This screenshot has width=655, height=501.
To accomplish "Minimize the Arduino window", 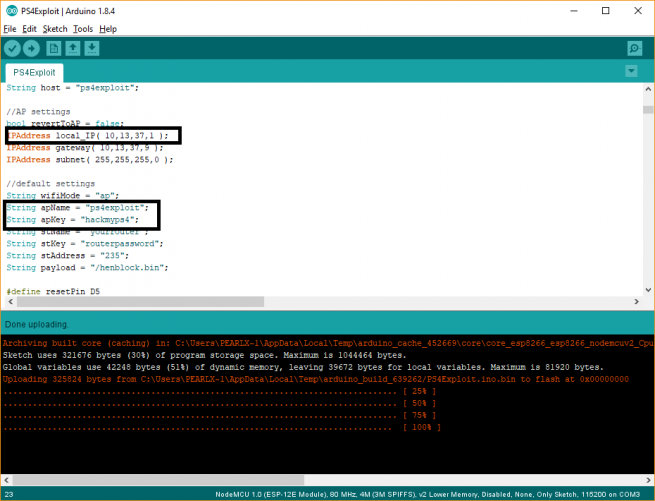I will coord(574,11).
